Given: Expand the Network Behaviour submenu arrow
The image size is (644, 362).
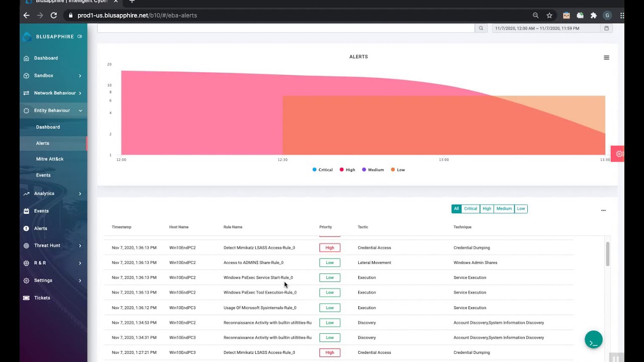Looking at the screenshot, I should click(80, 93).
